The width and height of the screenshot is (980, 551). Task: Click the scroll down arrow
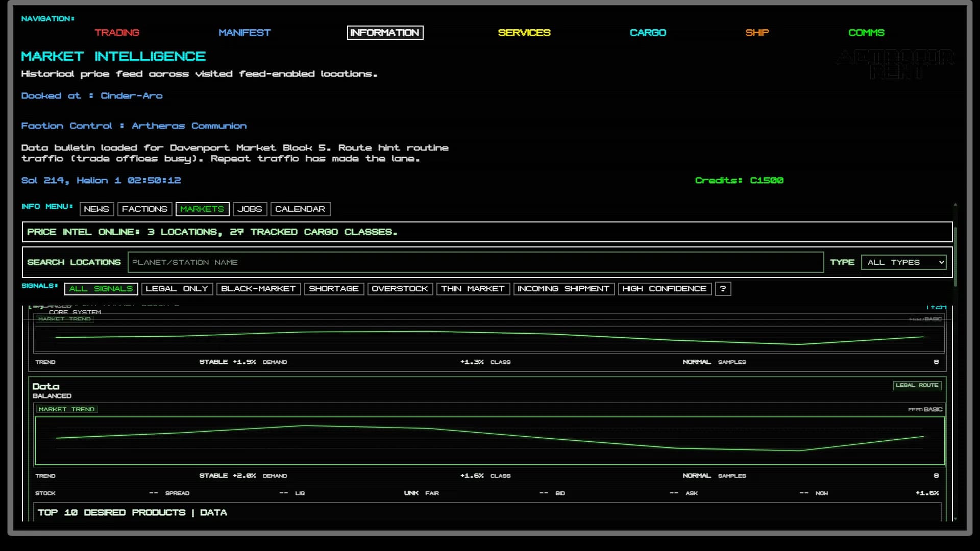tap(955, 519)
